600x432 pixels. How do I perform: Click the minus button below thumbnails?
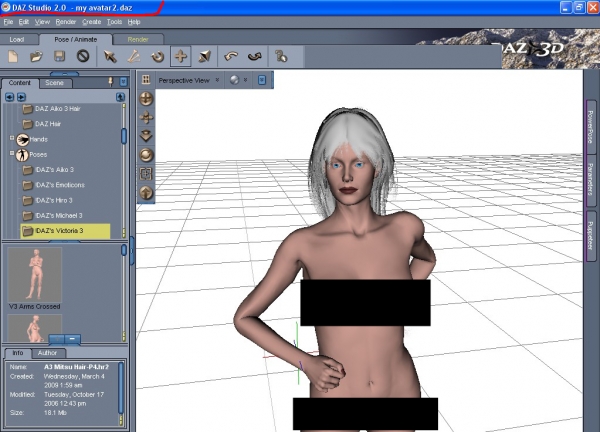[72, 339]
